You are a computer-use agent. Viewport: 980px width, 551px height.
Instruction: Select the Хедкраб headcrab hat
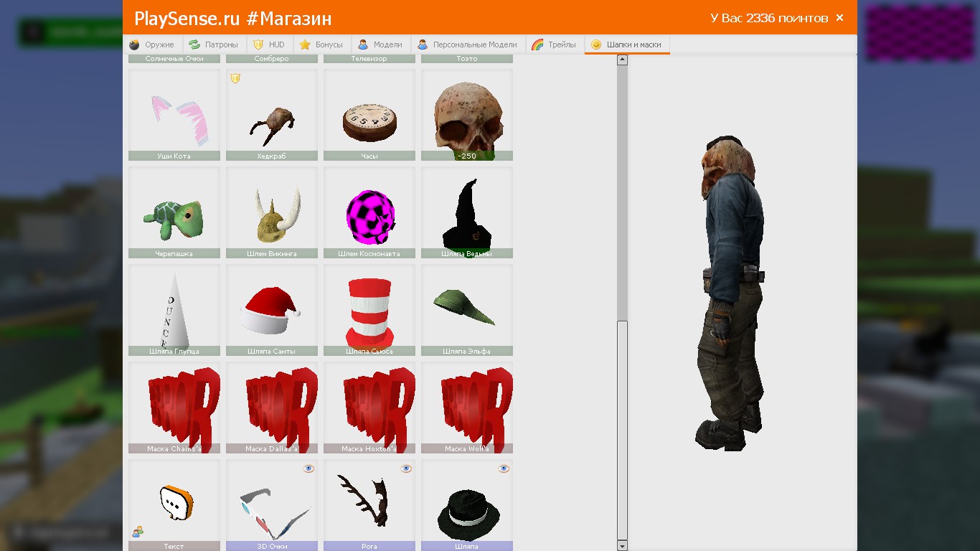(272, 115)
